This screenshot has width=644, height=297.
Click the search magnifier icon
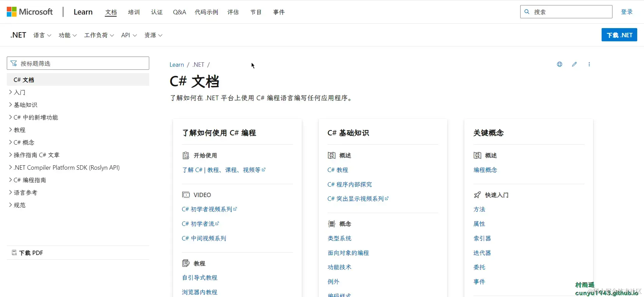527,12
